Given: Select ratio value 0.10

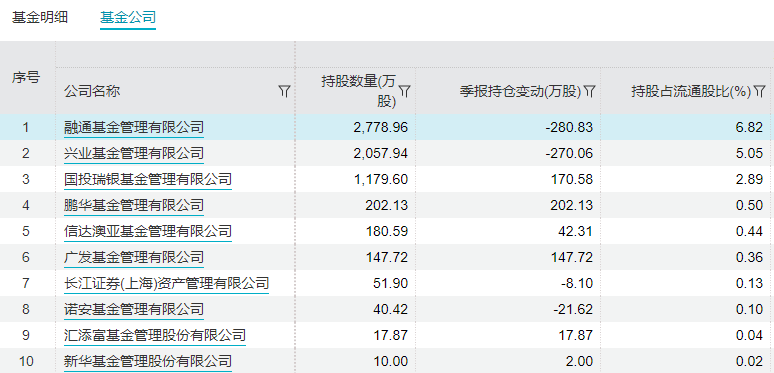Looking at the screenshot, I should coord(749,309).
